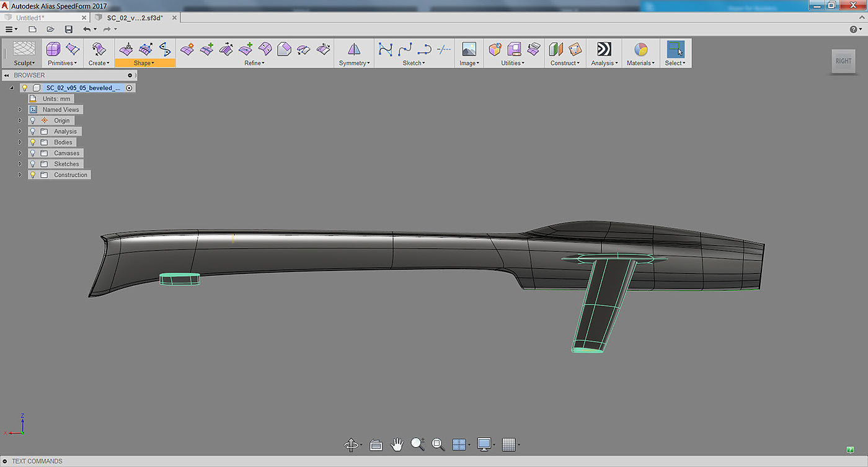Expand the Construction tree node
The image size is (868, 467).
click(x=20, y=175)
